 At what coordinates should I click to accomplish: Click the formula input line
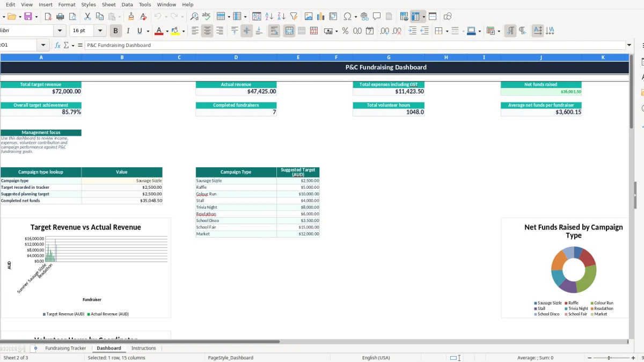[355, 45]
